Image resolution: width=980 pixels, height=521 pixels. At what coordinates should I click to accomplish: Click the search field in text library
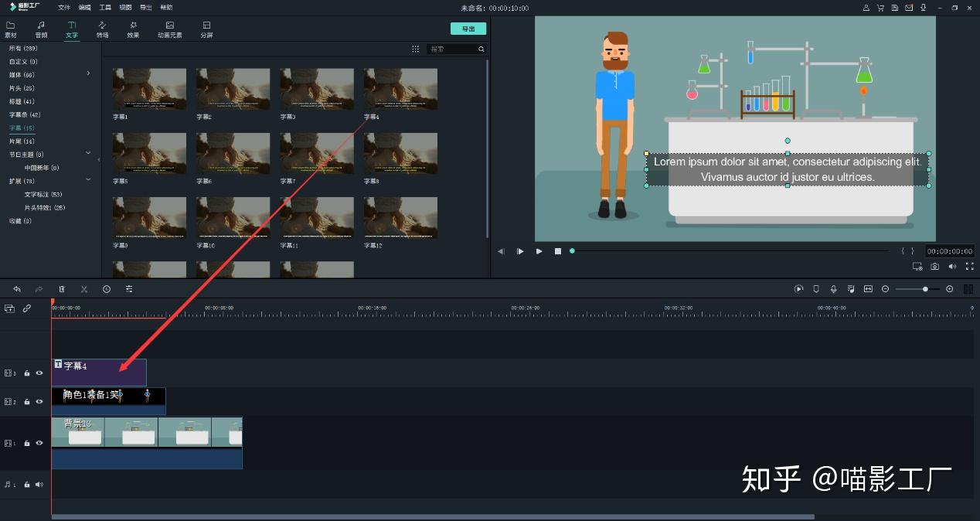click(457, 49)
